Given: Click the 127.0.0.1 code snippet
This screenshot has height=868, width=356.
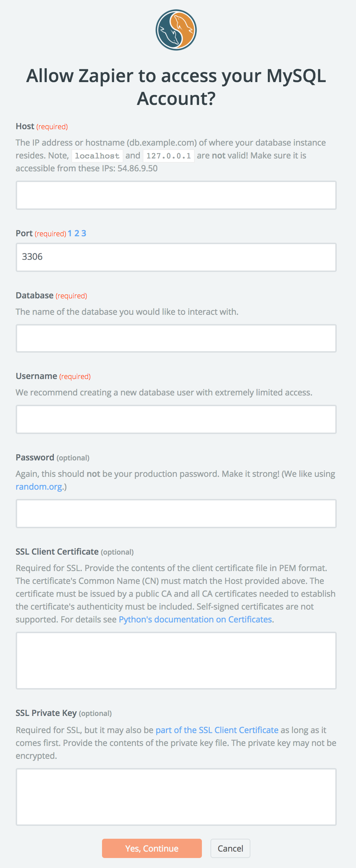Looking at the screenshot, I should (169, 156).
